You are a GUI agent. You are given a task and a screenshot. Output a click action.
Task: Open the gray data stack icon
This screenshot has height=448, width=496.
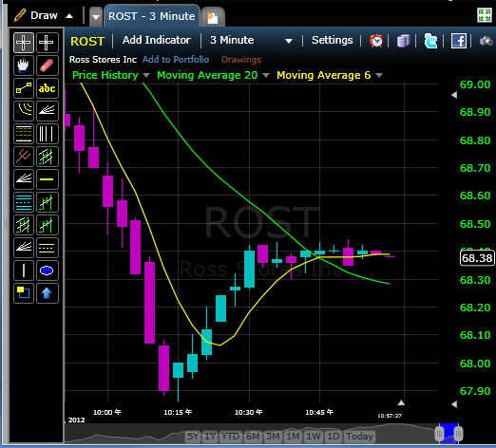point(403,41)
